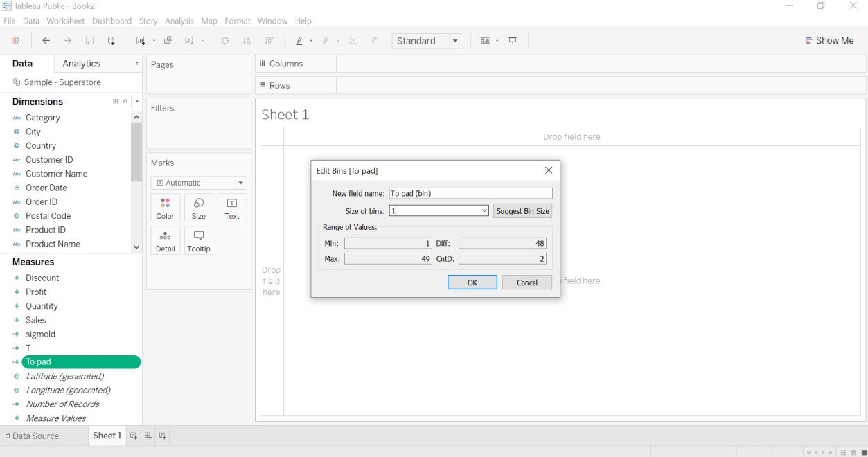Toggle the Show Me panel

829,41
